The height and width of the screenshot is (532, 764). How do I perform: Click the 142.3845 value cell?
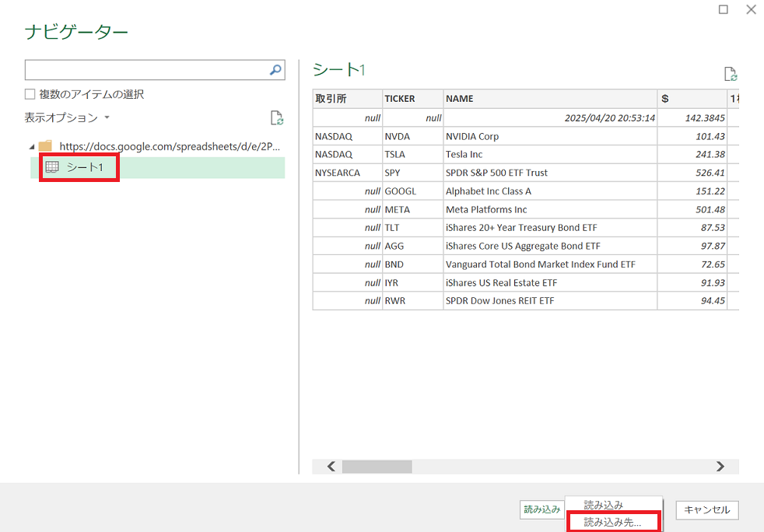point(692,118)
